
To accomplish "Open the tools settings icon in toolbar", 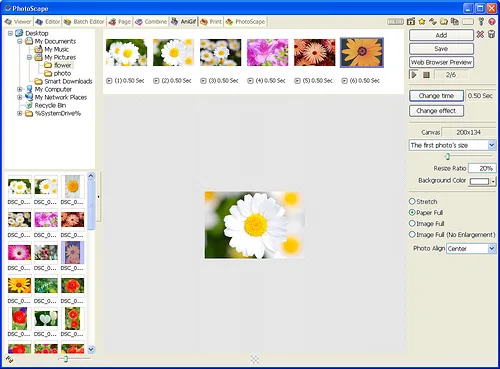I will 481,22.
